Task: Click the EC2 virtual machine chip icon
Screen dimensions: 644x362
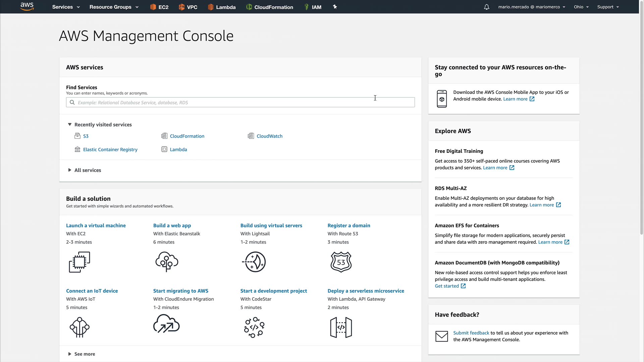Action: pos(79,262)
